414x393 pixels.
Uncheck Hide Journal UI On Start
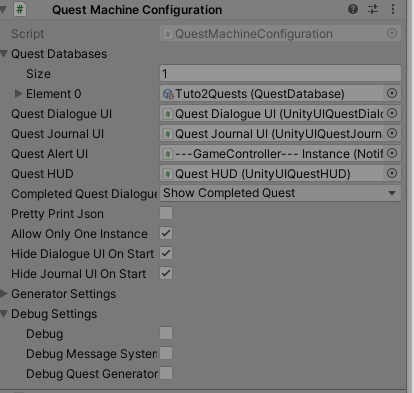[x=166, y=273]
